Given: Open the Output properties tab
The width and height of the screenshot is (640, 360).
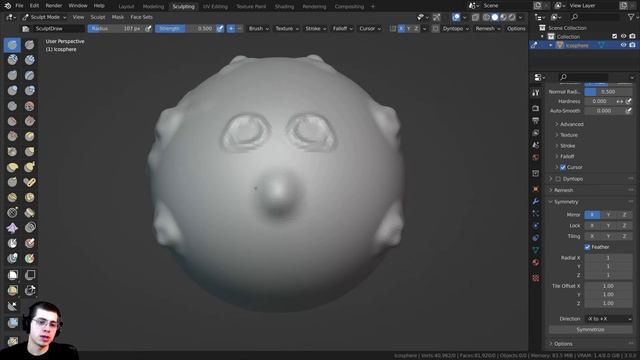Looking at the screenshot, I should coord(536,120).
